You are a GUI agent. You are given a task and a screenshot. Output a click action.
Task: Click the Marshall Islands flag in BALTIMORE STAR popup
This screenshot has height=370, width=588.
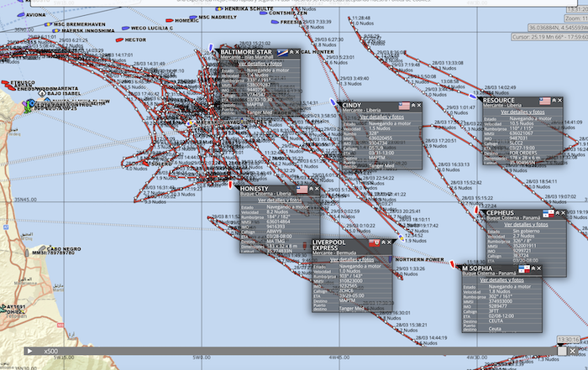(282, 52)
